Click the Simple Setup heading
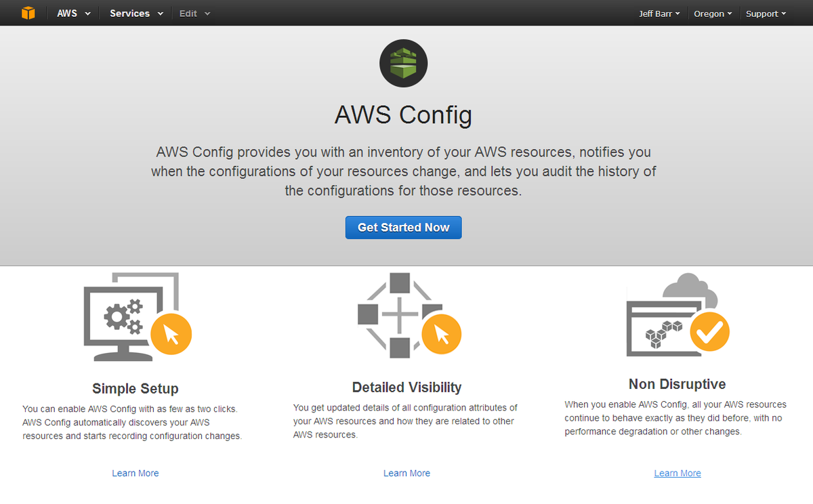This screenshot has width=813, height=504. click(135, 388)
